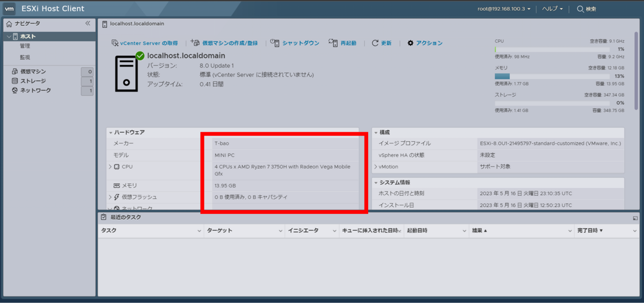The width and height of the screenshot is (644, 303).
Task: Click the Navigator home icon
Action: (9, 23)
